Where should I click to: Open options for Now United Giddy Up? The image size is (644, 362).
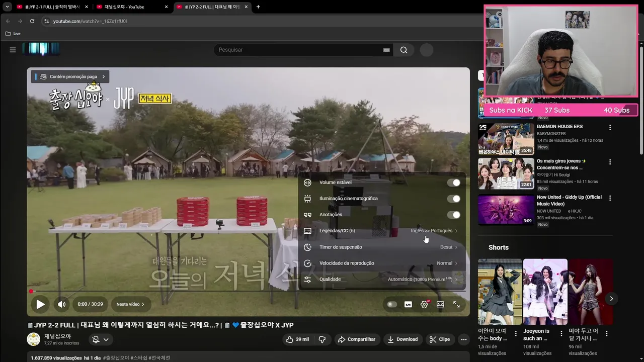610,199
